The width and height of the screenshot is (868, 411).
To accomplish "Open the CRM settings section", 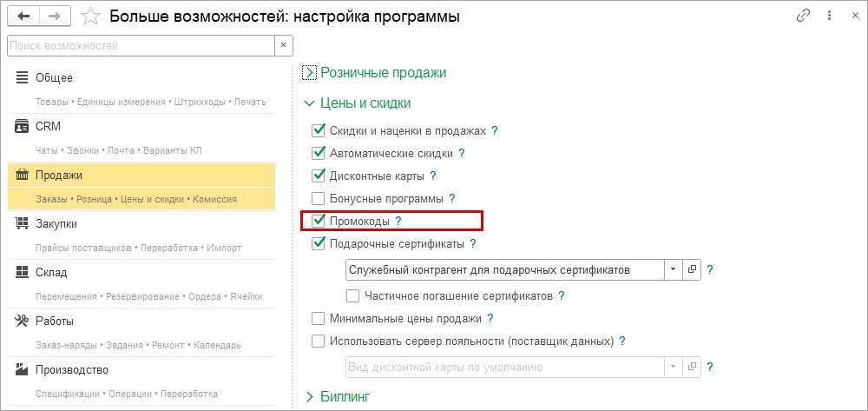I will click(48, 126).
